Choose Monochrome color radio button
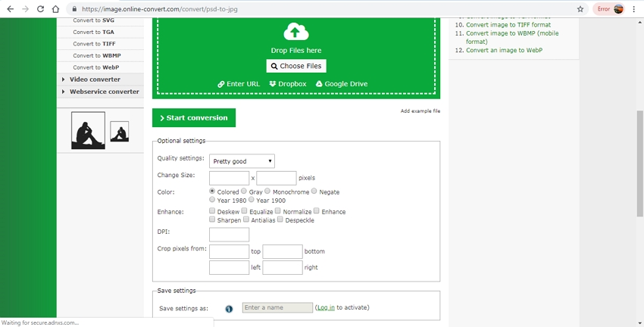The width and height of the screenshot is (644, 327). point(267,192)
